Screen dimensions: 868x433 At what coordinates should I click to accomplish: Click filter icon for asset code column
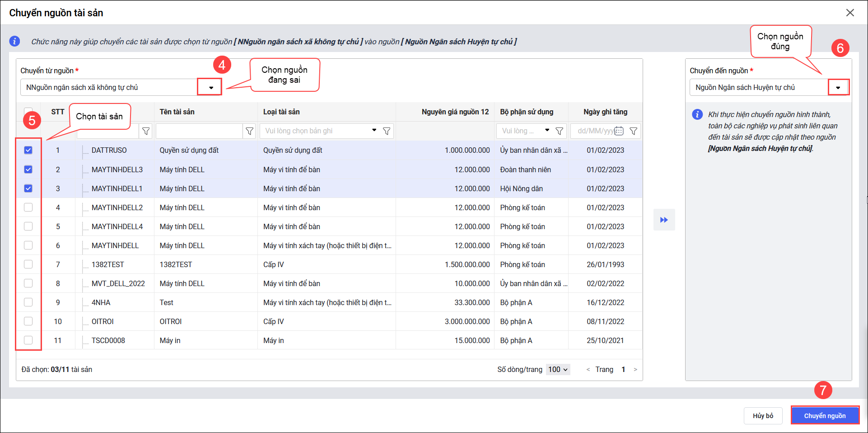pos(146,131)
